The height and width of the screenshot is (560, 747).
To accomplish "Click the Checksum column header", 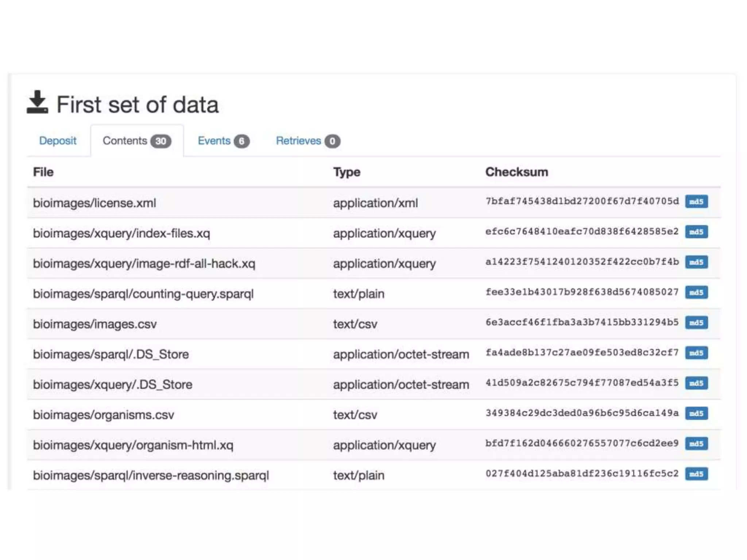I will pos(516,172).
